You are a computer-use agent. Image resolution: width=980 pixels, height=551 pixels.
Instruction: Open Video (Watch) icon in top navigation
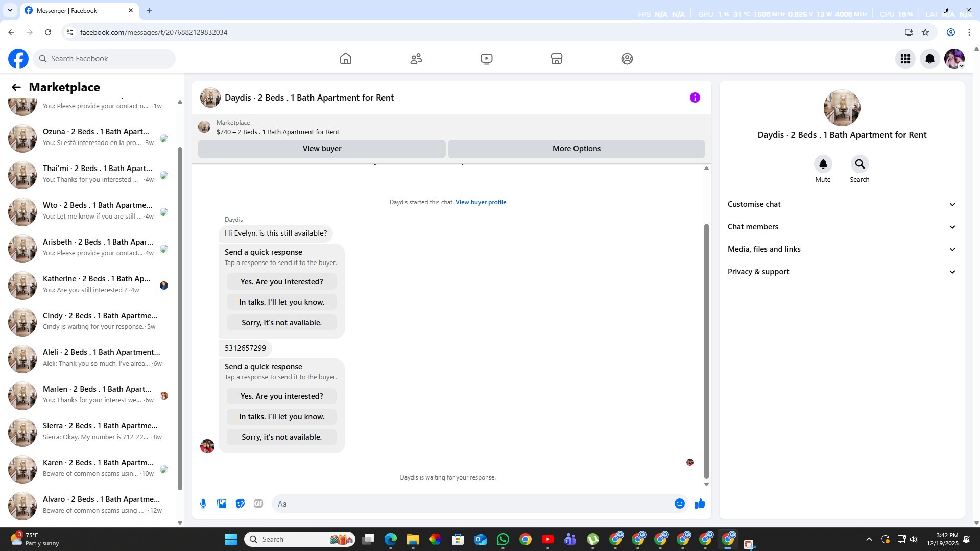pos(487,59)
